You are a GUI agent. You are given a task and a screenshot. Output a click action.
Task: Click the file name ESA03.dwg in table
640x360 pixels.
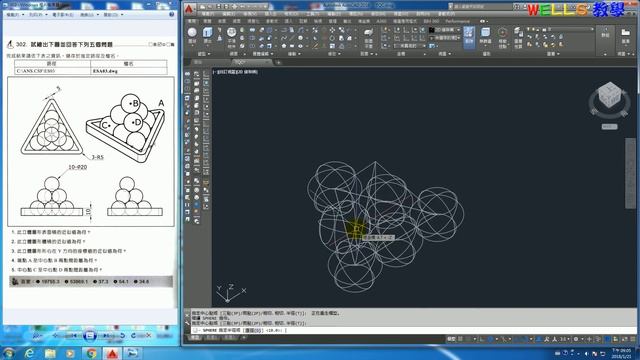coord(105,71)
